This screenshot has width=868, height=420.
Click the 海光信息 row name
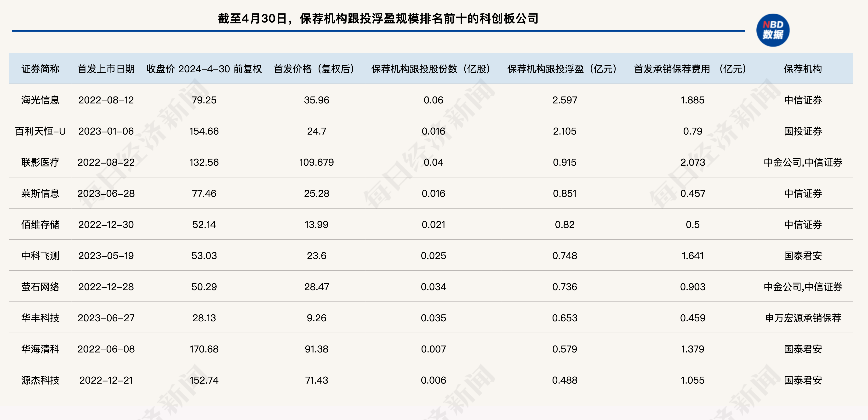point(40,100)
